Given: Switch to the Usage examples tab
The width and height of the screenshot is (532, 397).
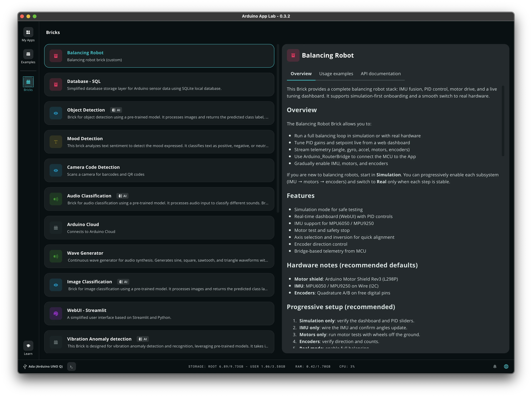Looking at the screenshot, I should 336,74.
